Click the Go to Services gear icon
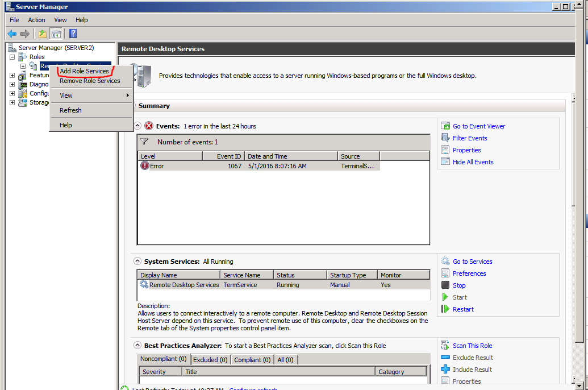Viewport: 588px width, 390px height. click(x=445, y=262)
